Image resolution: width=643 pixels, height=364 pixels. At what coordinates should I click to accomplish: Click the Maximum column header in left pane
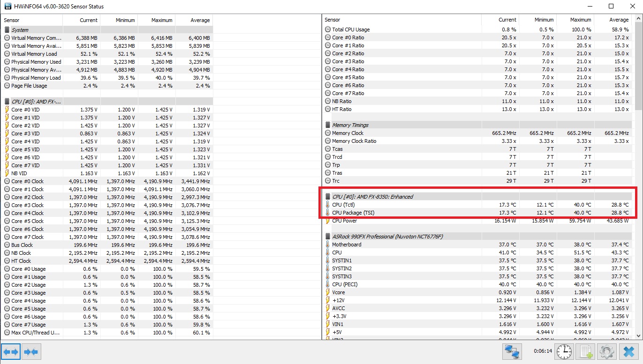[x=157, y=20]
